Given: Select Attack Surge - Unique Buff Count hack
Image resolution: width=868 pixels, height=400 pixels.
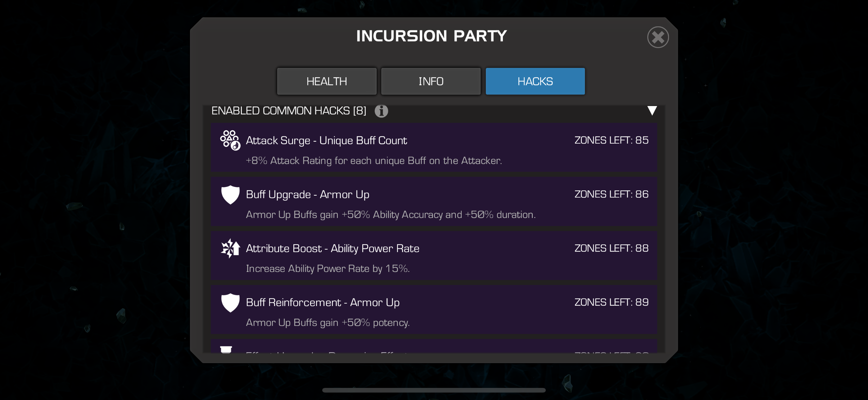Looking at the screenshot, I should 434,148.
